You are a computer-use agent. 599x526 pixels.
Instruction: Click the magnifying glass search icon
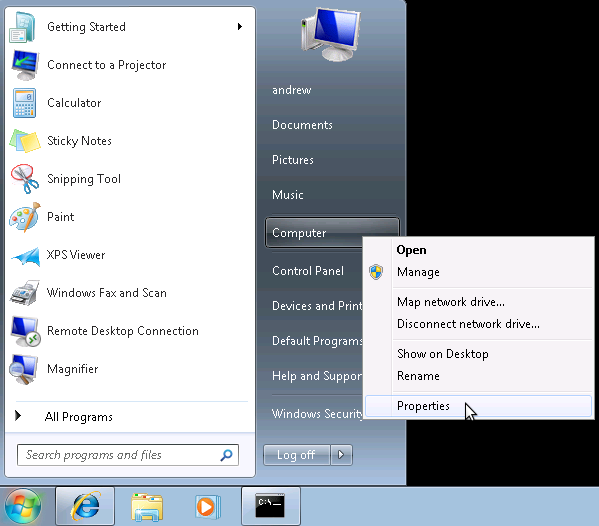pyautogui.click(x=226, y=455)
